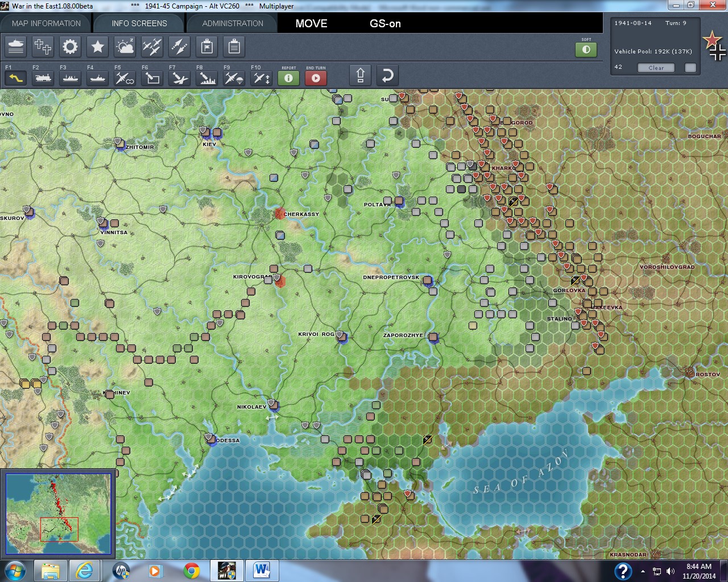Select F8 bomb city mode icon
Screen dimensions: 728x582
click(207, 78)
